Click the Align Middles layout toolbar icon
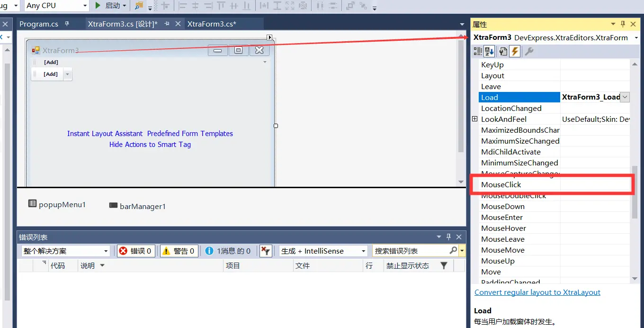The height and width of the screenshot is (328, 644). pos(234,6)
